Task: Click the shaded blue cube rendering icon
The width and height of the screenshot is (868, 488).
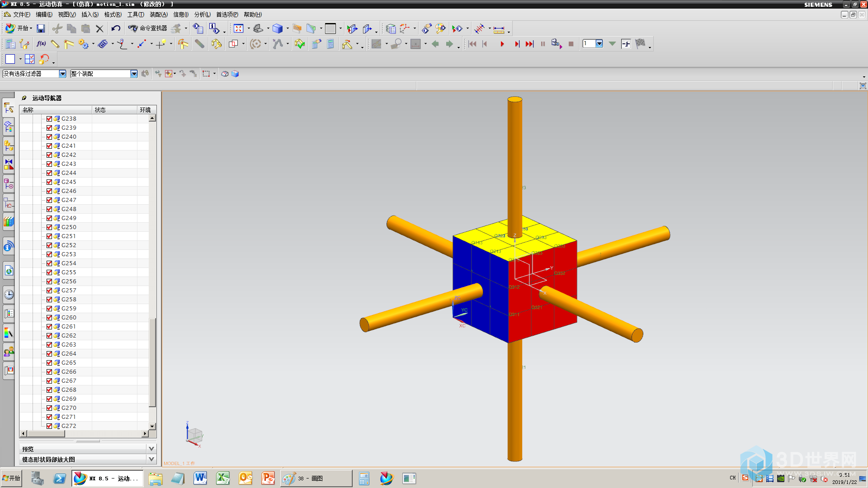Action: (x=278, y=28)
